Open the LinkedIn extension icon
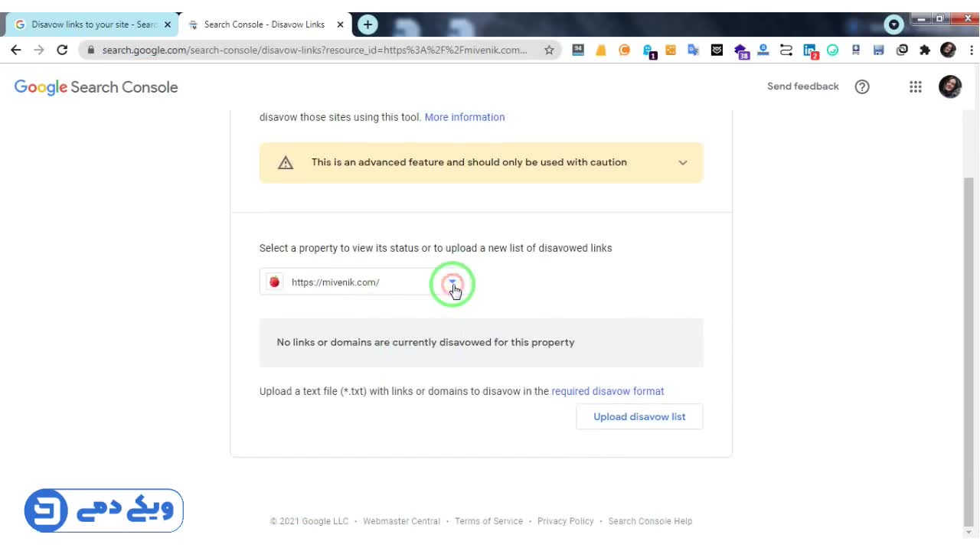 coord(810,51)
